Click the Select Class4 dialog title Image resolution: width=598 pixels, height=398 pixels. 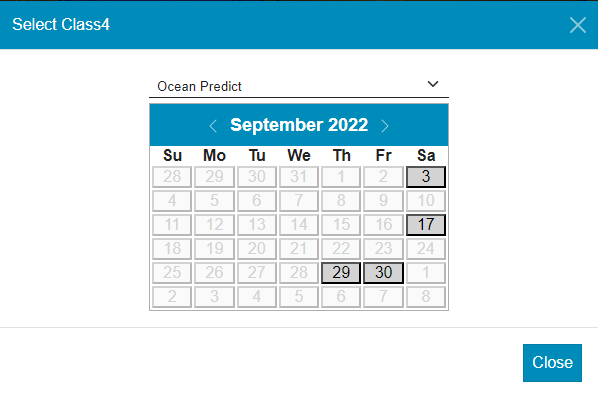[61, 24]
